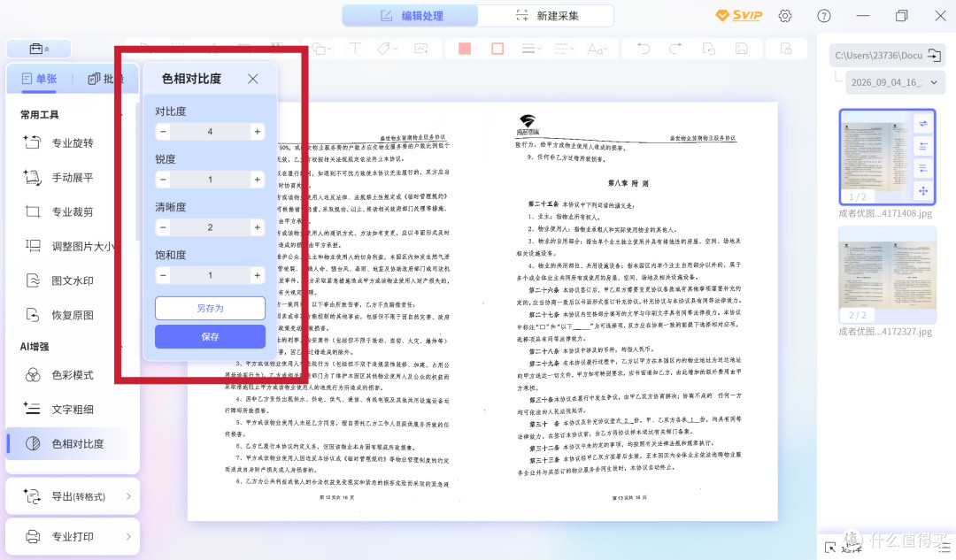Increase sharpness (锐度) with plus button

click(x=258, y=180)
